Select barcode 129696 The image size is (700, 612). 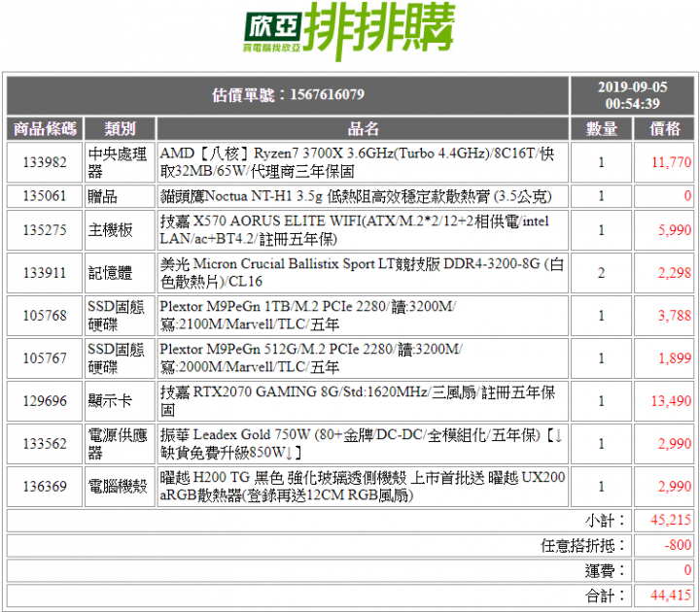click(x=45, y=401)
